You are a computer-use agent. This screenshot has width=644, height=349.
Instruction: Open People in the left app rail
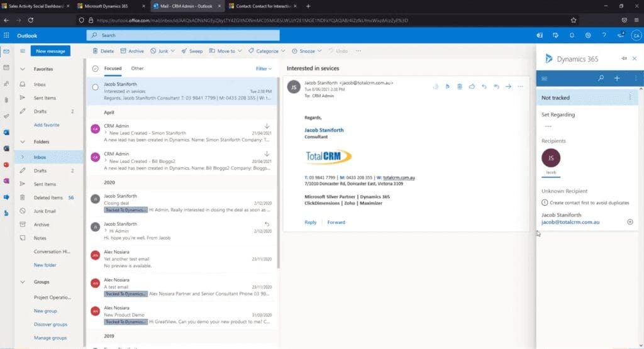click(x=6, y=84)
